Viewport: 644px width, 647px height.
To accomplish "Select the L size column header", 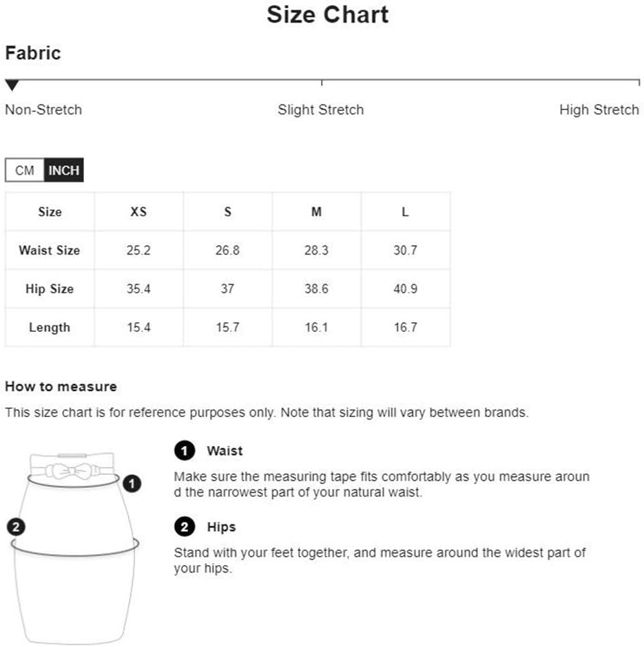I will click(x=406, y=212).
